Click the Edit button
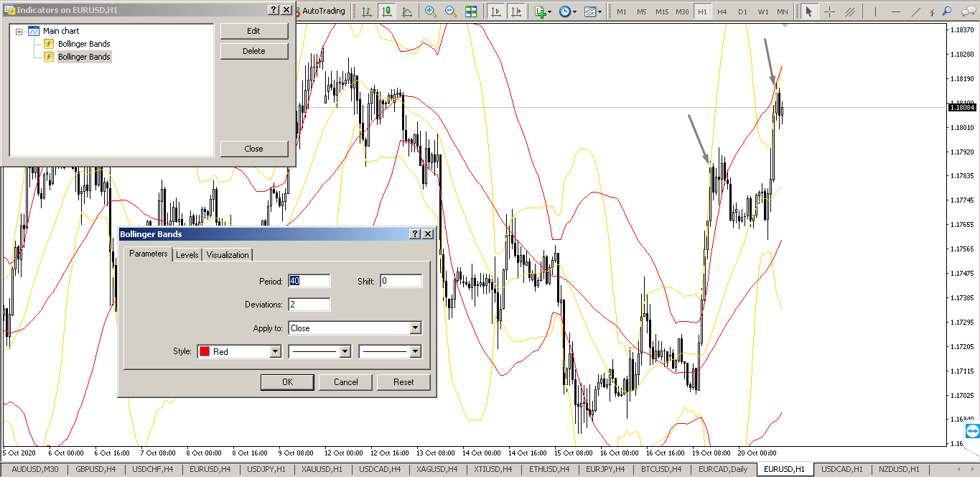Screen dimensions: 980x477 253,31
